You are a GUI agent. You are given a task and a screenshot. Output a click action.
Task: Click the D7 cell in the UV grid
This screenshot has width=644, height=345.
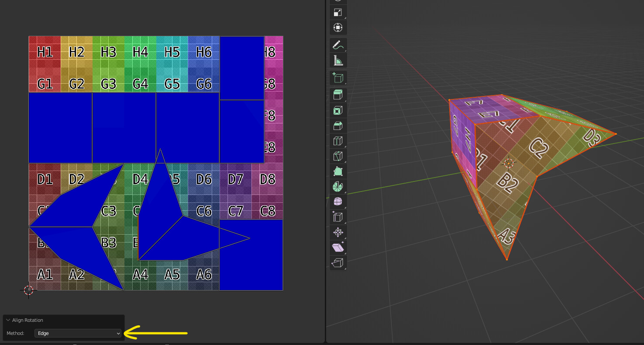pos(236,179)
